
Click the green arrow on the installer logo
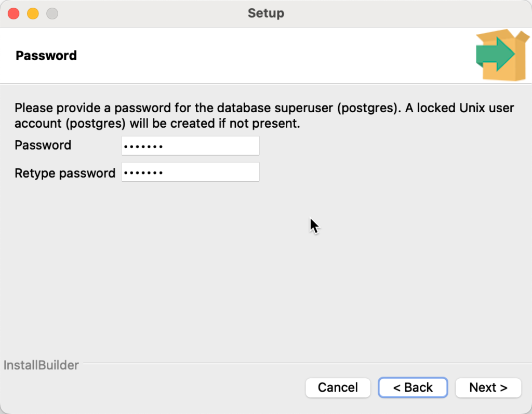(x=494, y=54)
